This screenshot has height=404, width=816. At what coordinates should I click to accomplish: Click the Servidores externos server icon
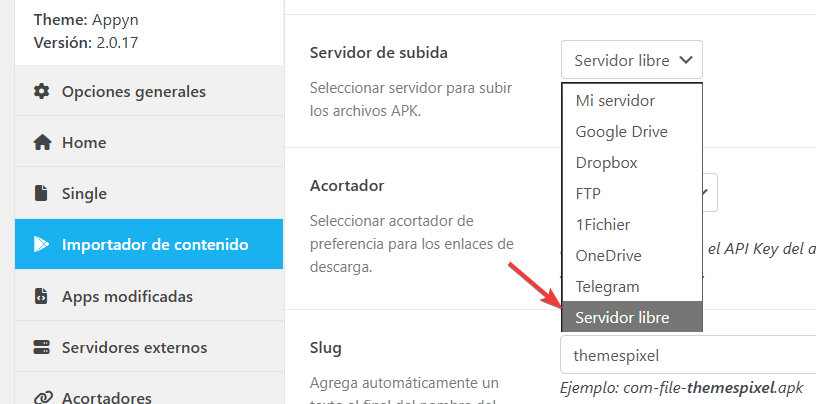coord(41,347)
